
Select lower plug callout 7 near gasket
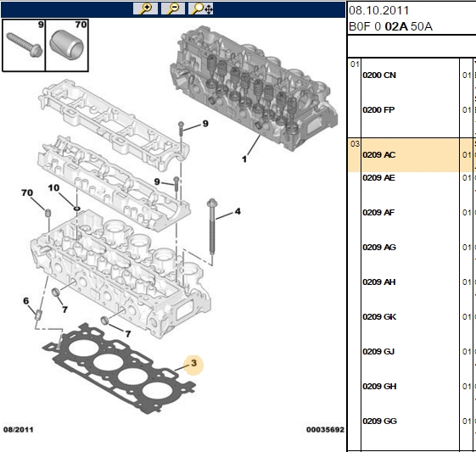[128, 334]
